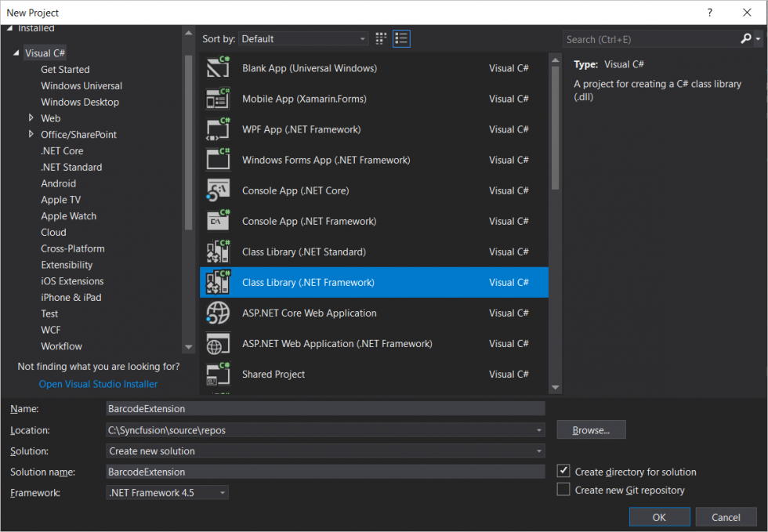Enable Create new Git repository checkbox

pos(563,490)
